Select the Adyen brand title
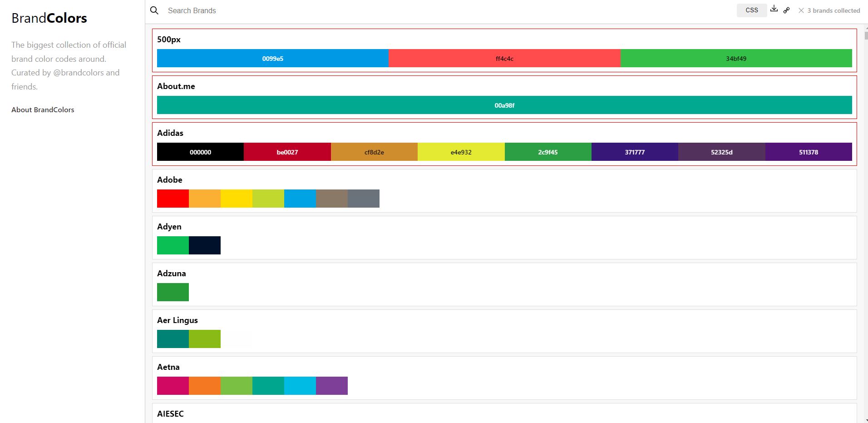 [169, 227]
